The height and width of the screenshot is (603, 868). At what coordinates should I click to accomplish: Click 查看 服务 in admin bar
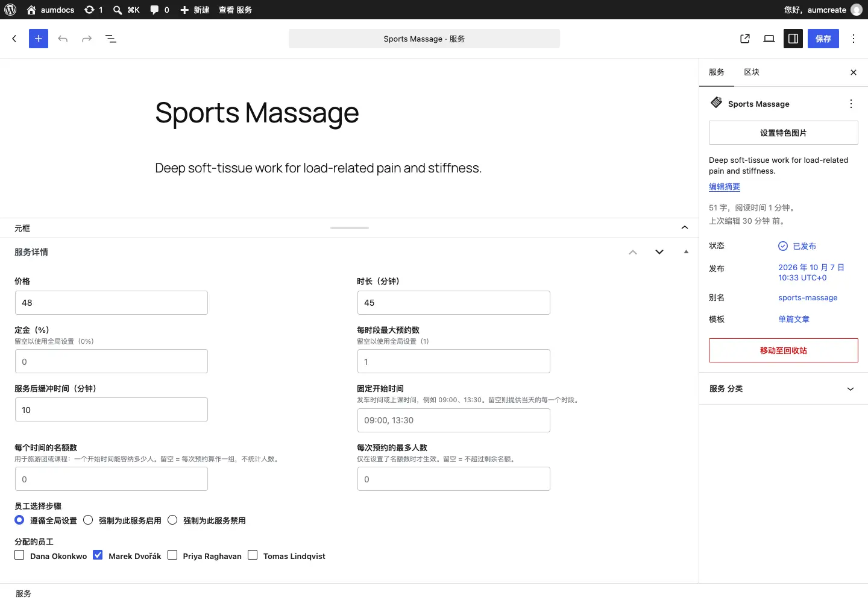tap(235, 10)
